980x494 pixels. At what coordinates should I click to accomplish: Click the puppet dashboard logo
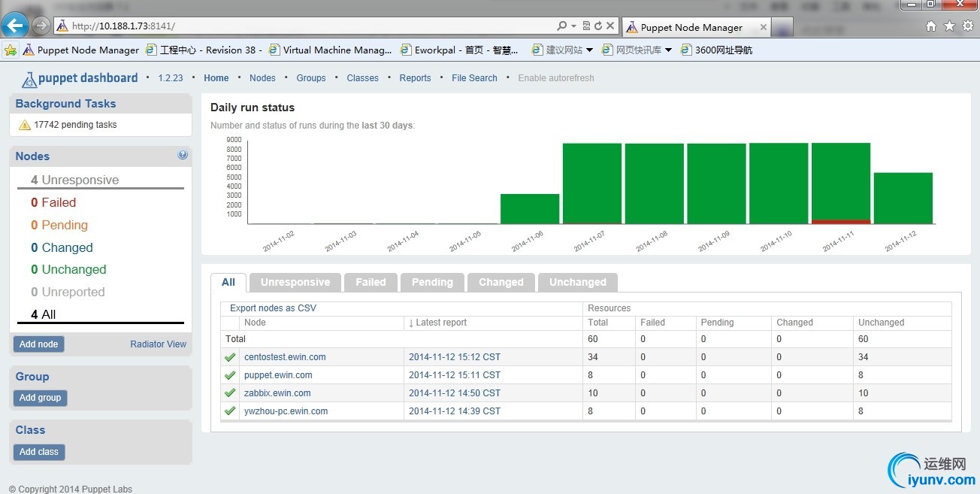coord(80,78)
